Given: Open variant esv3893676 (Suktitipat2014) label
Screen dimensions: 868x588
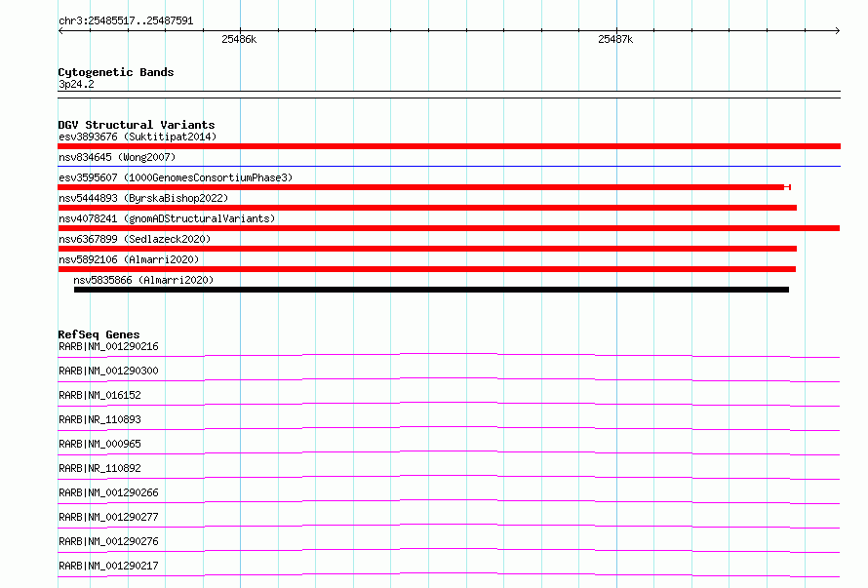Looking at the screenshot, I should (138, 137).
